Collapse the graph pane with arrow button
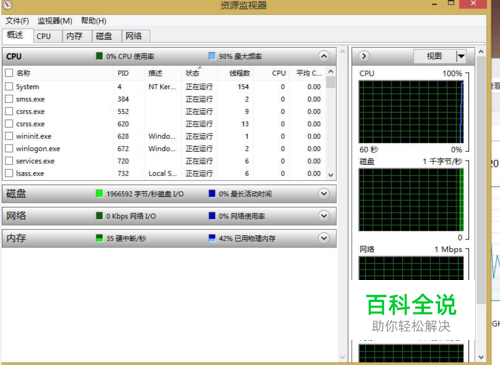Screen dimensions: 500x365 coord(364,56)
